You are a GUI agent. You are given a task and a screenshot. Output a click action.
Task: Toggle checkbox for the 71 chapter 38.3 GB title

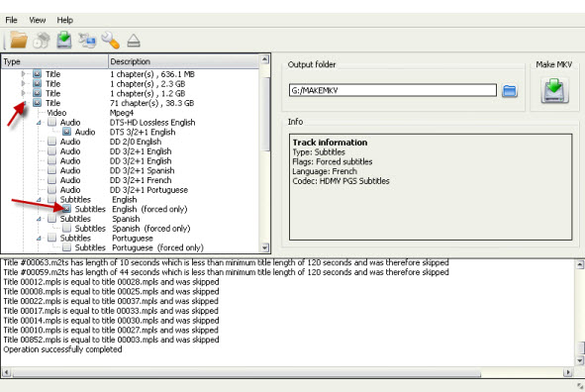(37, 103)
